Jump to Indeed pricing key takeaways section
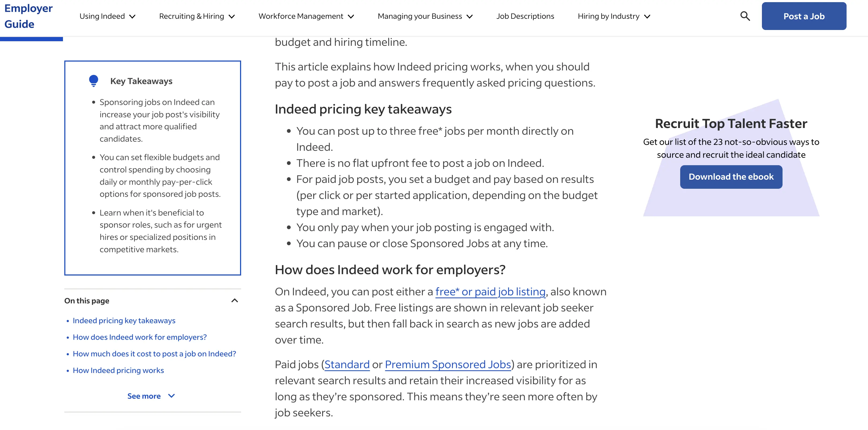Screen dimensions: 868x430 124,320
